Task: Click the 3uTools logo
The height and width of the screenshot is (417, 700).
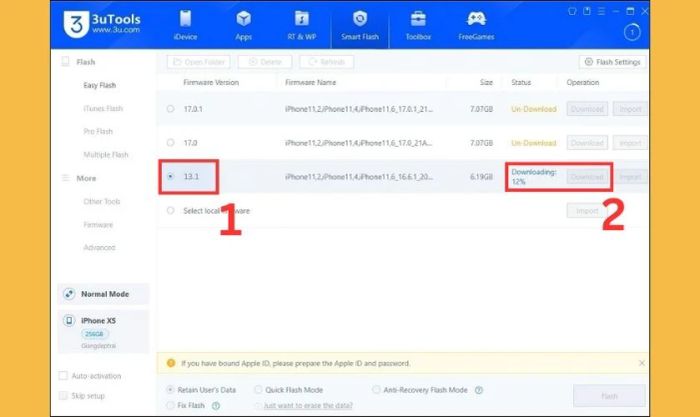Action: pyautogui.click(x=102, y=24)
